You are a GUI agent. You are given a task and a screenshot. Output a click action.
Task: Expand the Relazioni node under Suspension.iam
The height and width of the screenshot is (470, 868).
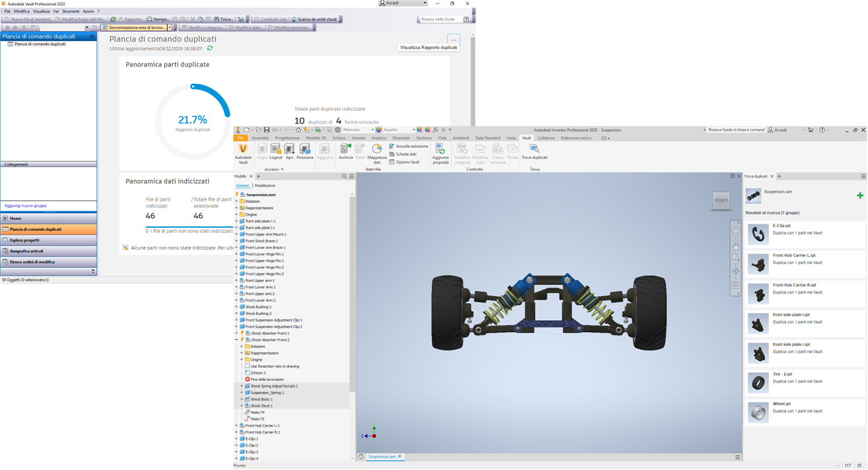236,201
